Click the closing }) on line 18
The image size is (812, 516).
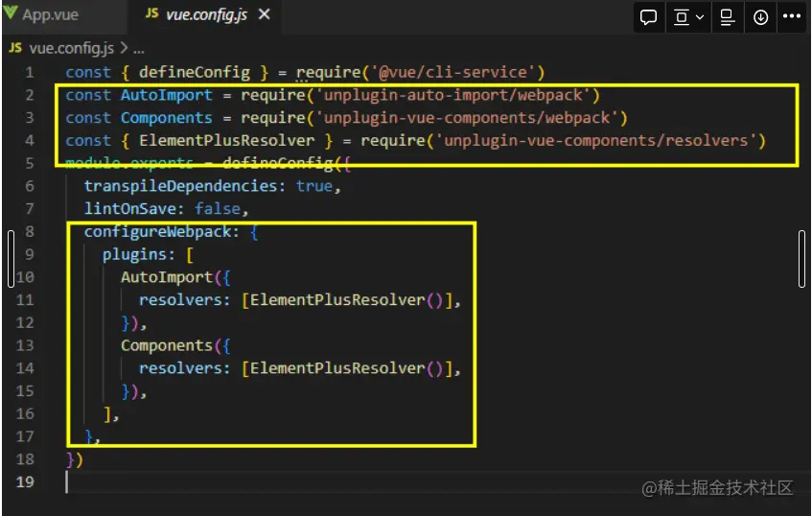tap(75, 459)
